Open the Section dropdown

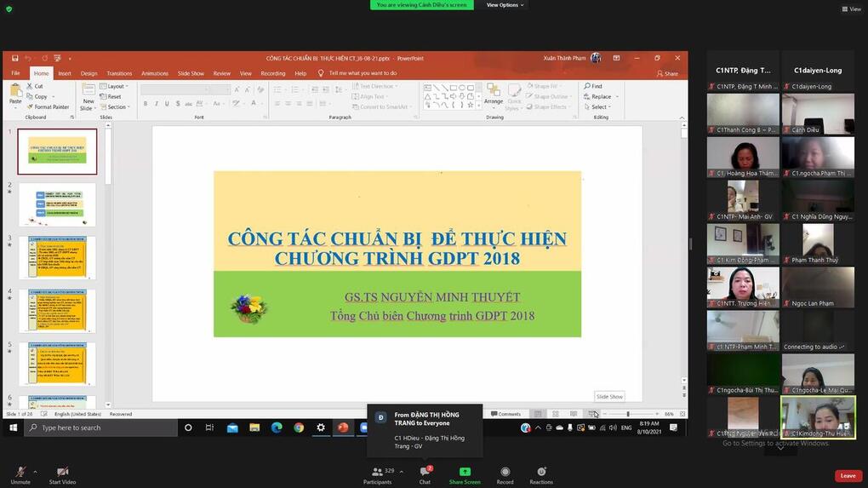115,107
